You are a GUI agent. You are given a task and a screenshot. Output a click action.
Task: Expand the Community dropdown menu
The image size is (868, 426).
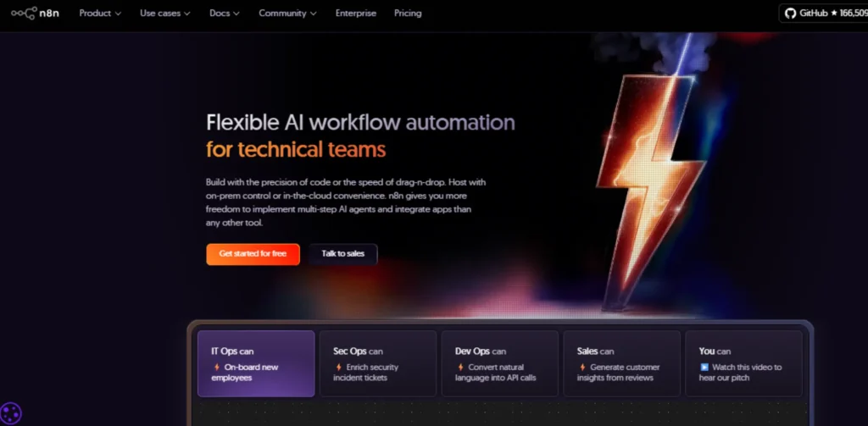288,14
